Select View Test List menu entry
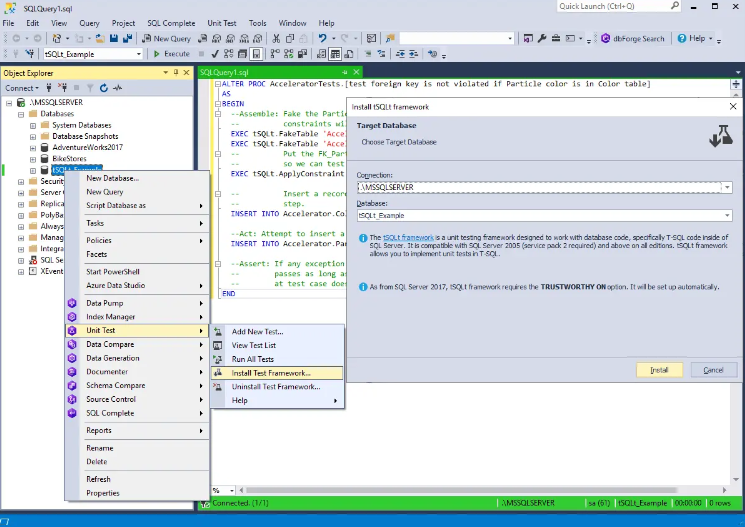This screenshot has width=745, height=527. [x=277, y=345]
